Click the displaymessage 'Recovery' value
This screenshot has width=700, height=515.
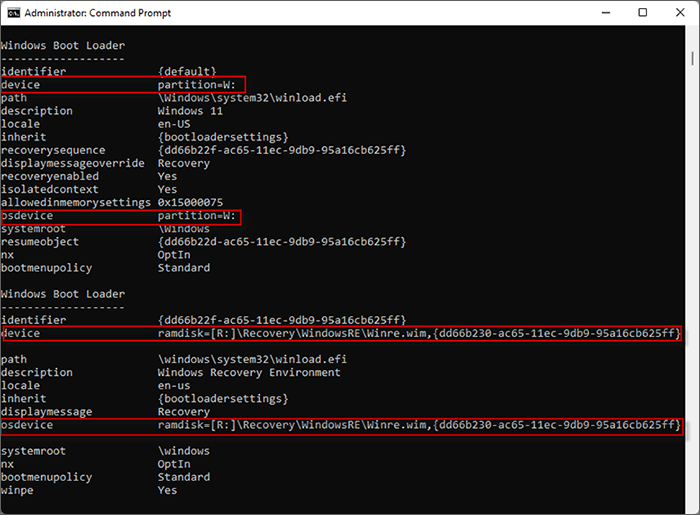pyautogui.click(x=184, y=411)
